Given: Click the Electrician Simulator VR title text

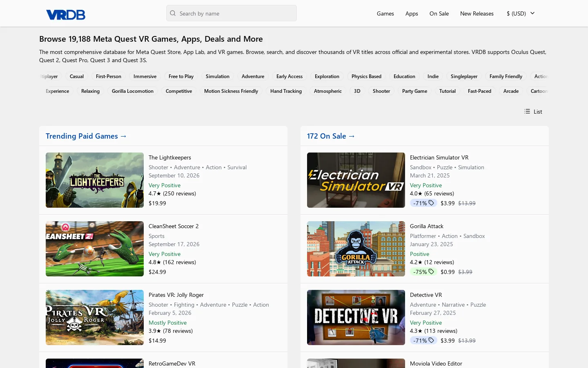Looking at the screenshot, I should (439, 157).
